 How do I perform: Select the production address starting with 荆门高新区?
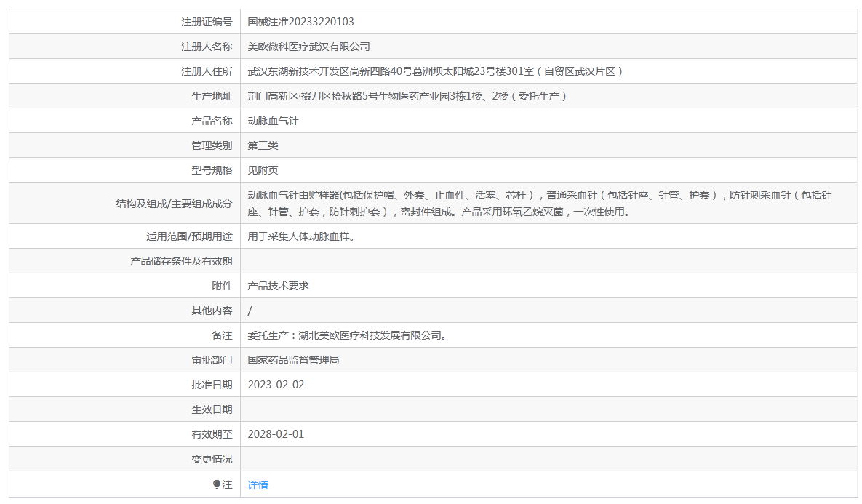click(x=407, y=96)
